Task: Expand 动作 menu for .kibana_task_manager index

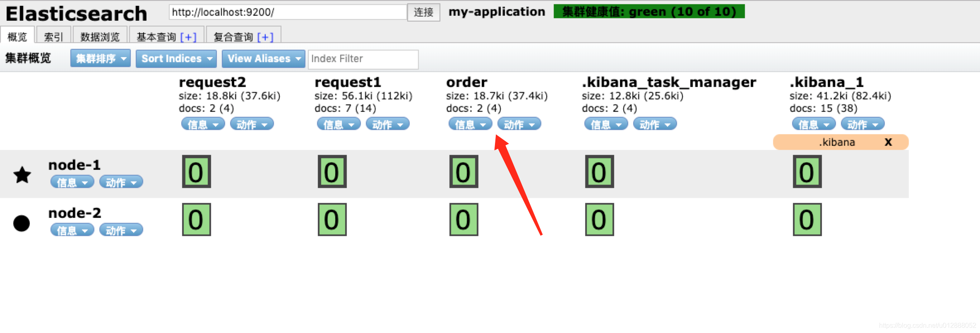Action: [x=655, y=124]
